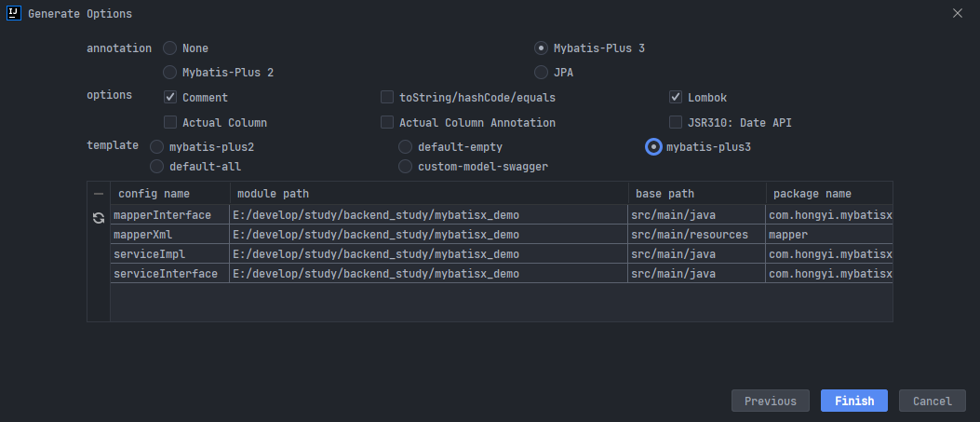Image resolution: width=980 pixels, height=422 pixels.
Task: Select the default-all template
Action: [x=157, y=167]
